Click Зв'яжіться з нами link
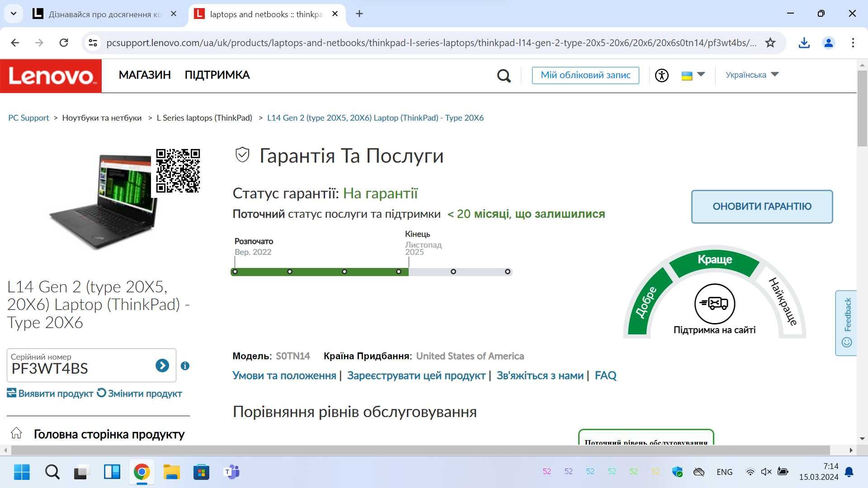The width and height of the screenshot is (868, 488). 540,375
